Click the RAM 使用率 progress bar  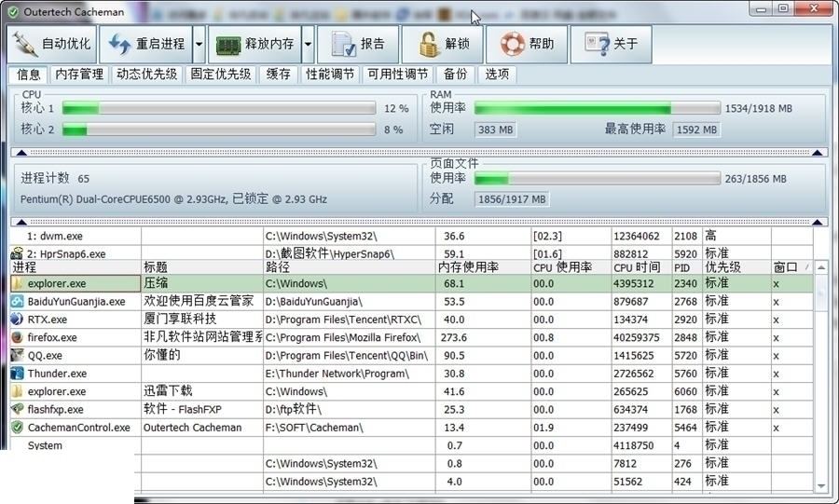(x=597, y=108)
